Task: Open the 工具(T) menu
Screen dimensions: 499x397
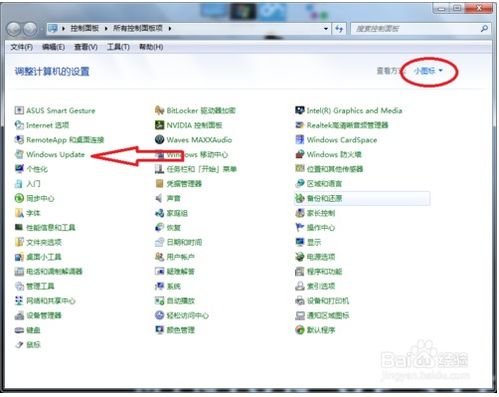Action: pos(118,47)
